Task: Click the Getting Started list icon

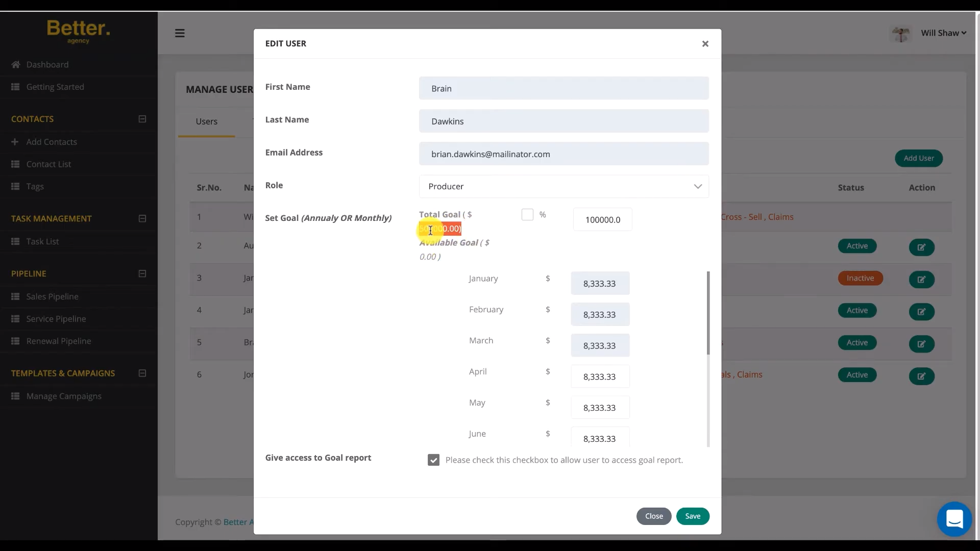Action: coord(16,87)
